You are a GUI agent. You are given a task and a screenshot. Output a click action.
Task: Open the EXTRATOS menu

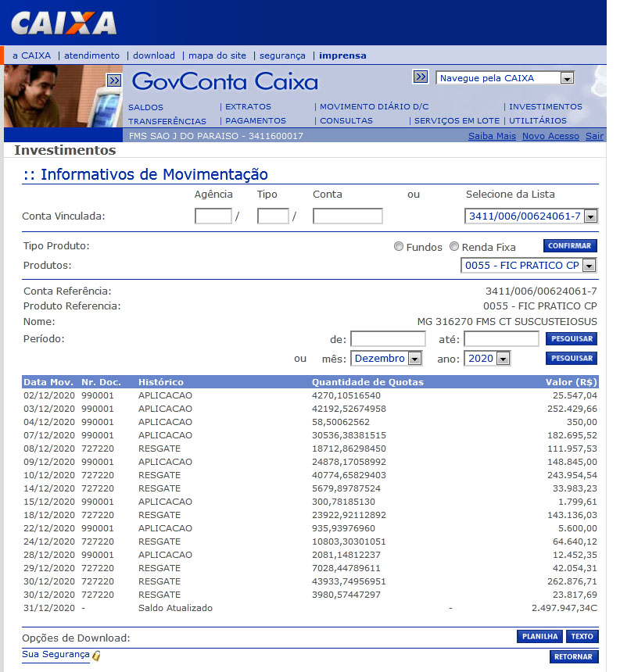pyautogui.click(x=249, y=107)
